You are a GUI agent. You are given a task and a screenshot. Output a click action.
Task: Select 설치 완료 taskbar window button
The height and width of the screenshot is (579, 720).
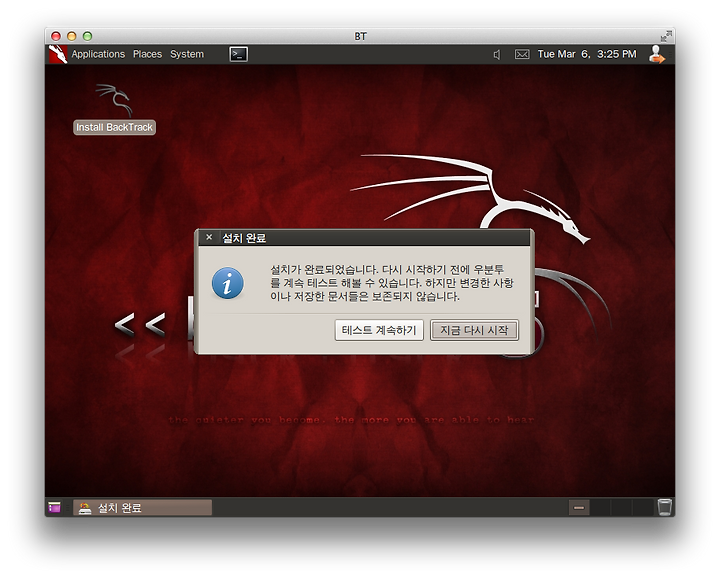click(x=142, y=508)
